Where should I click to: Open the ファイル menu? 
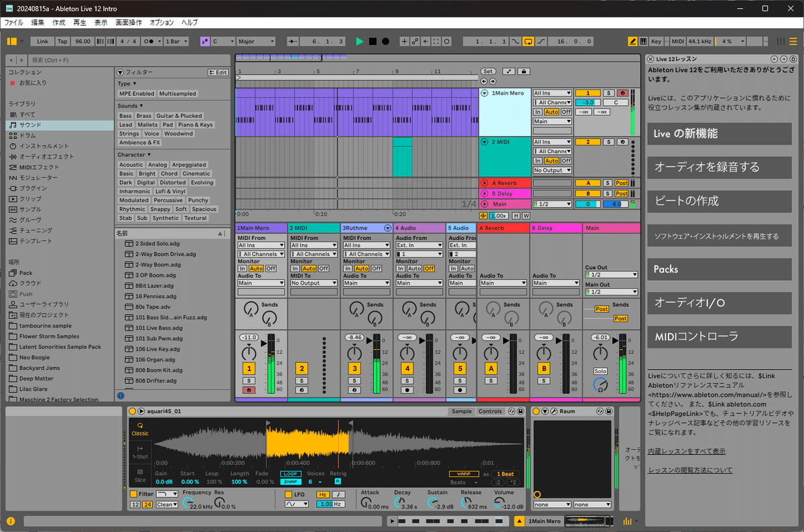[13, 22]
